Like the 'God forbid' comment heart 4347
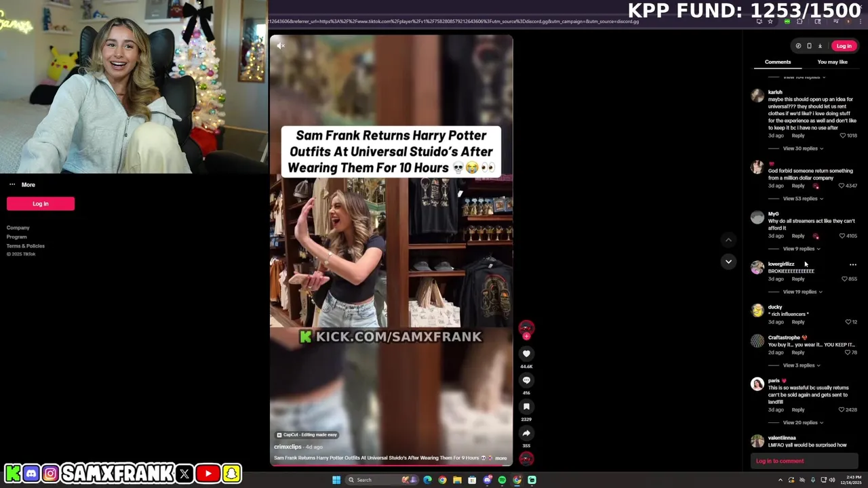 coord(842,186)
